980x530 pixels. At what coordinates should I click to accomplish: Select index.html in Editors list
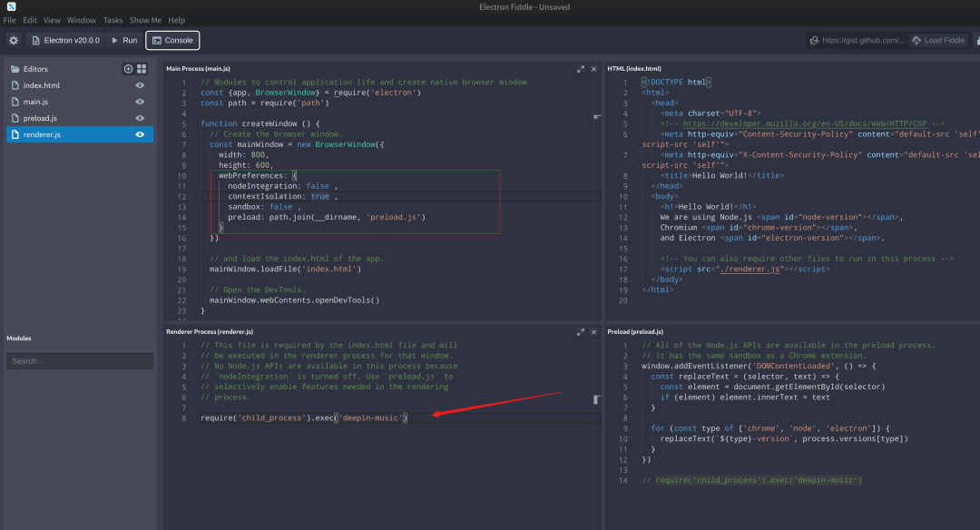[41, 85]
